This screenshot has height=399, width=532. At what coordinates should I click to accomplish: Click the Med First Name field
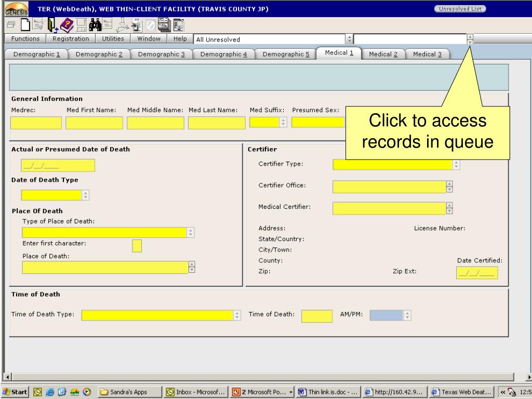point(95,123)
